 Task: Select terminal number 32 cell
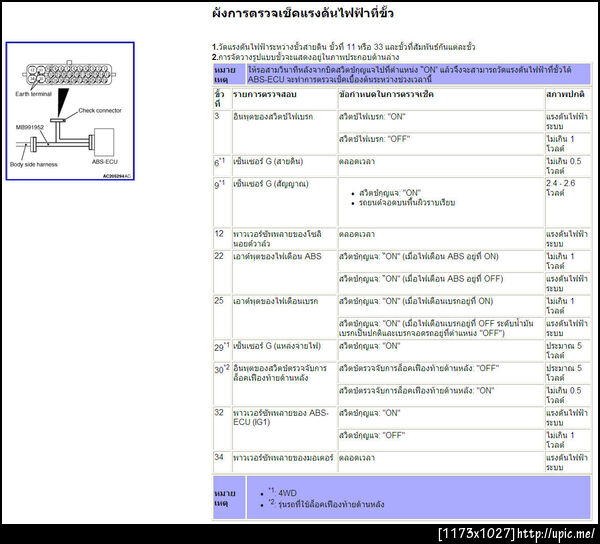pyautogui.click(x=222, y=429)
